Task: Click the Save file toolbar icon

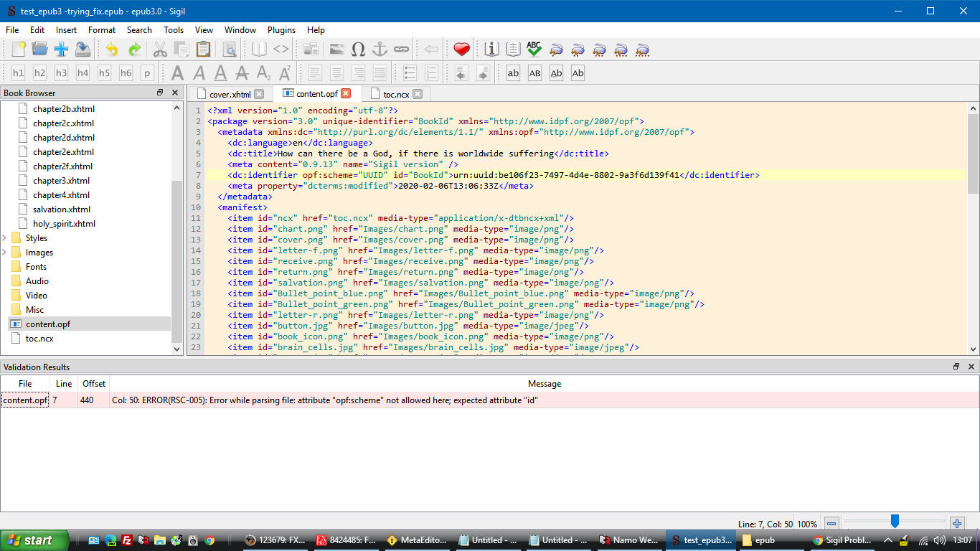Action: [x=83, y=50]
